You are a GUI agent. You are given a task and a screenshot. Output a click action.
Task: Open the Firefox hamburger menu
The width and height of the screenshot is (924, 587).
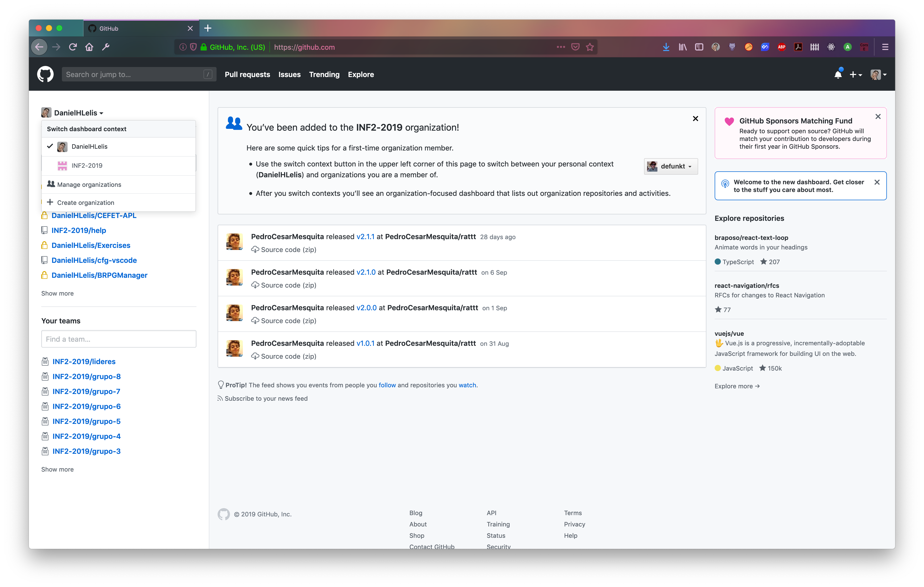(x=885, y=47)
